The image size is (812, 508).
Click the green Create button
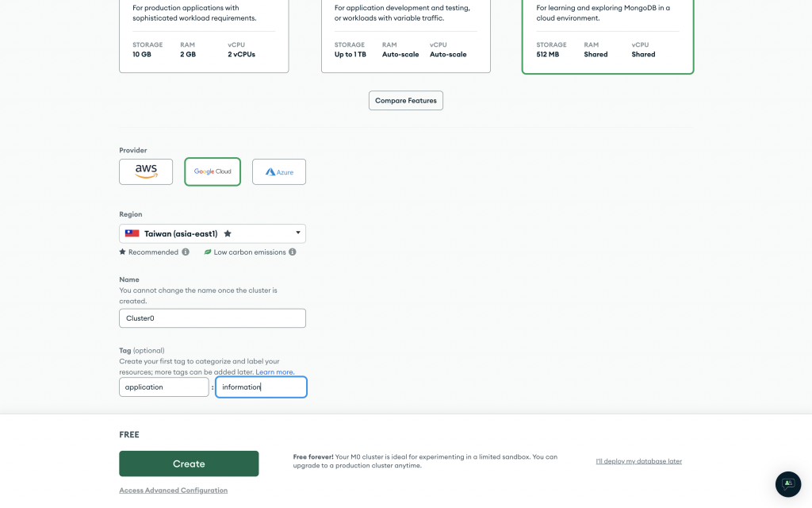tap(189, 464)
